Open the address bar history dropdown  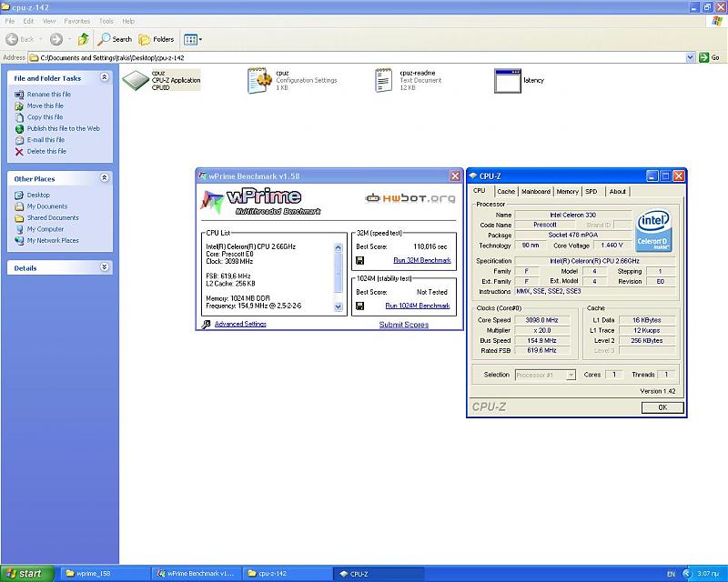691,57
